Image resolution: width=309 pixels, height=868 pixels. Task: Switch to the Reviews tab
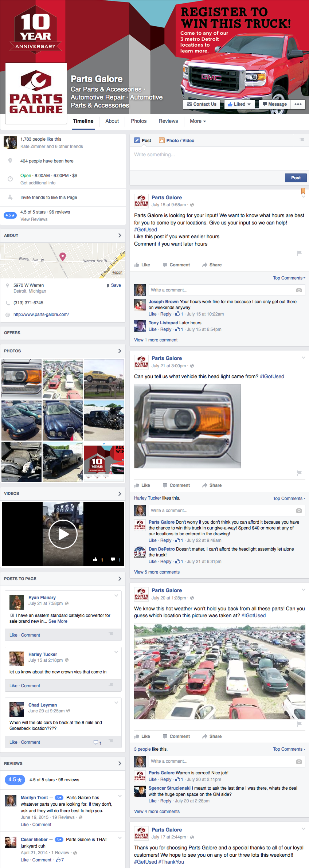point(168,121)
